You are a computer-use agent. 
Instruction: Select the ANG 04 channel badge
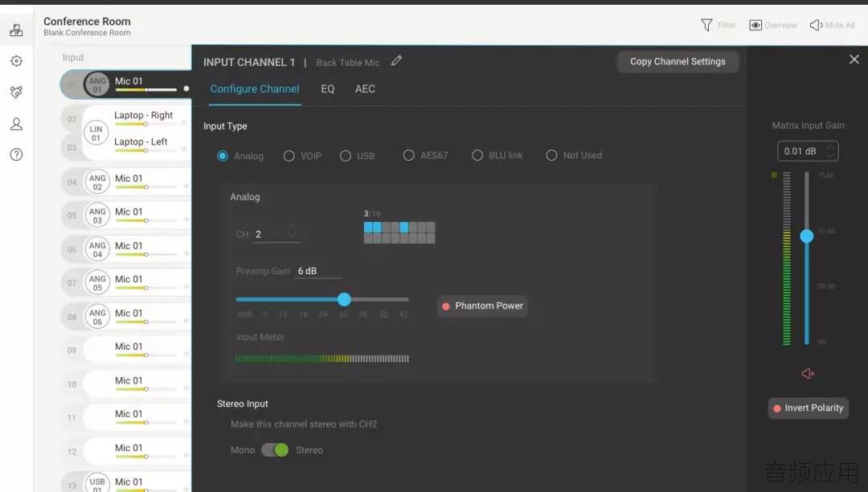click(x=97, y=249)
